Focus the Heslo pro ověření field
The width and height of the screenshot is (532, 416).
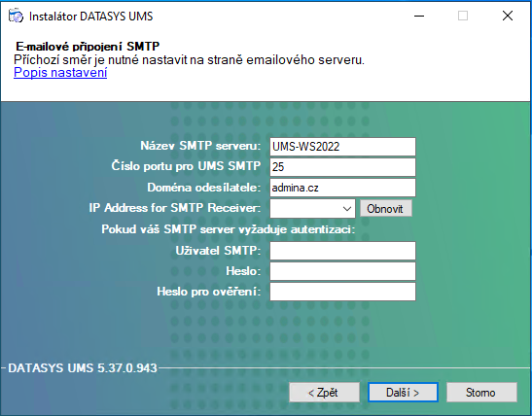342,292
